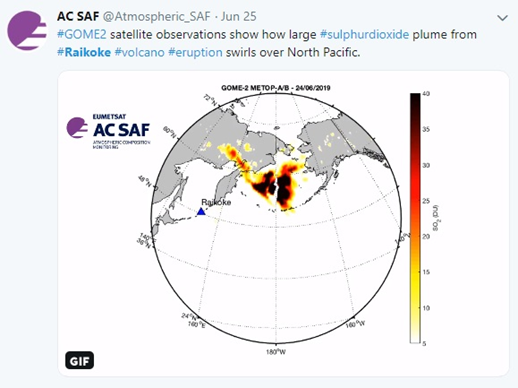This screenshot has width=518, height=388.
Task: Click the 40 value atop the colorbar
Action: coord(426,94)
